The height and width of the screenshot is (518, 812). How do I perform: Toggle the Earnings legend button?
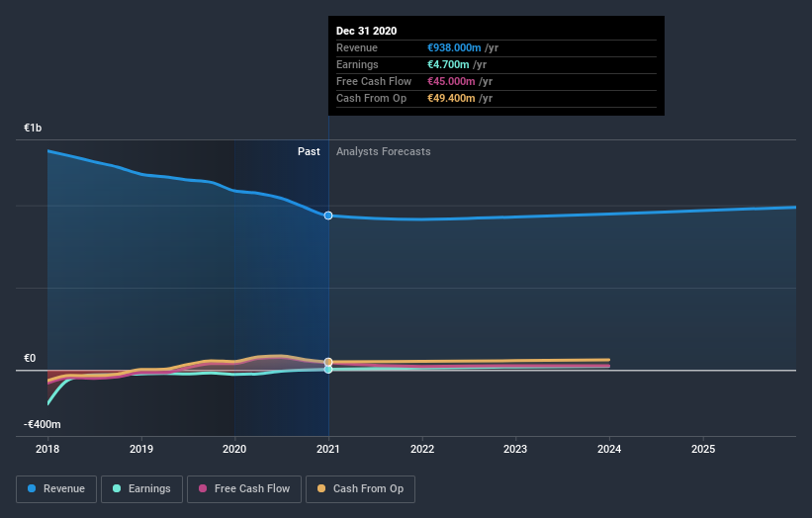(x=141, y=489)
